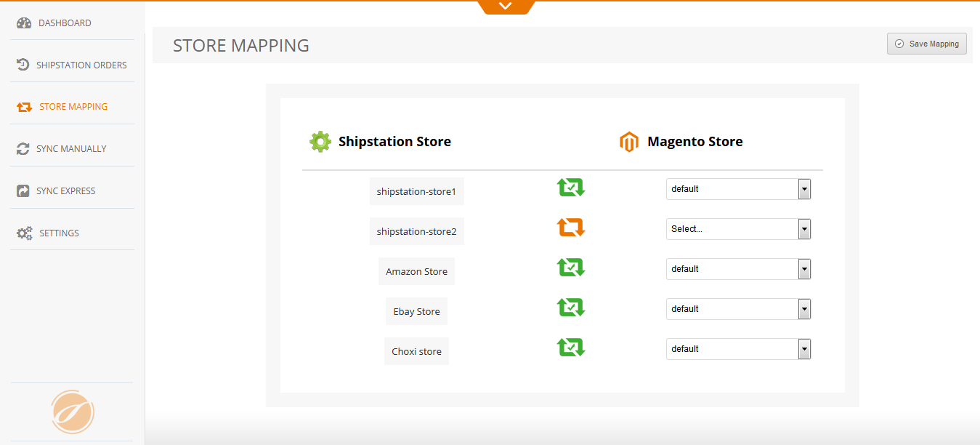
Task: Click the green Shipstation gear icon
Action: pyautogui.click(x=320, y=142)
